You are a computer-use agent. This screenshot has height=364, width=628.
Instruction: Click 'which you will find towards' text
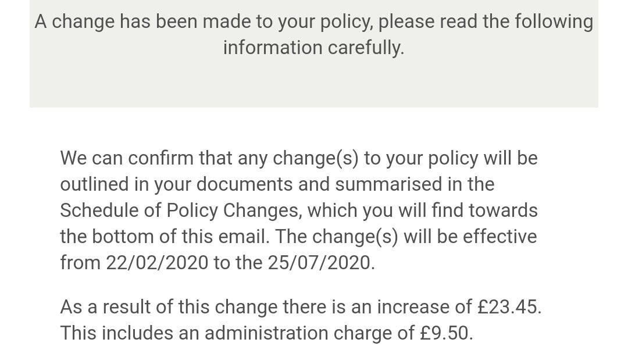[x=422, y=210]
